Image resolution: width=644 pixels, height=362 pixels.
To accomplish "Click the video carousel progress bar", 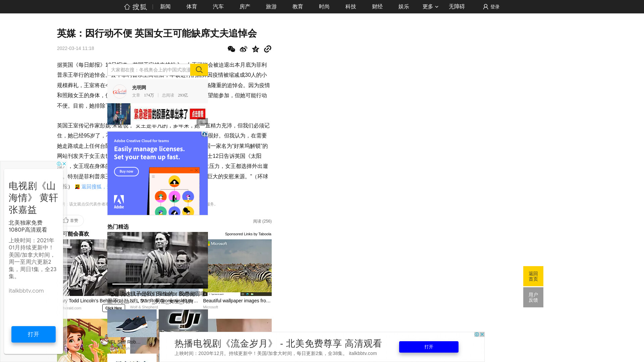I will (x=158, y=284).
